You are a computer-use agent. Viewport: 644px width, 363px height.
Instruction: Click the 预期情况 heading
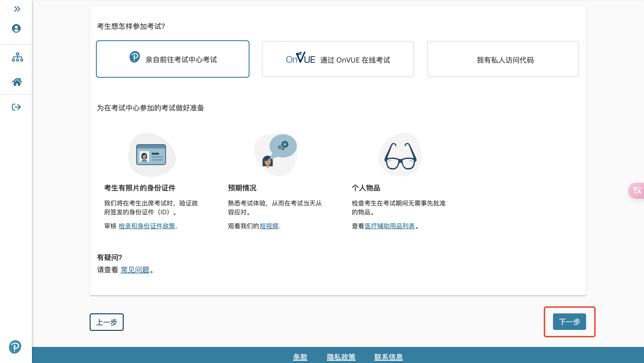pyautogui.click(x=242, y=188)
